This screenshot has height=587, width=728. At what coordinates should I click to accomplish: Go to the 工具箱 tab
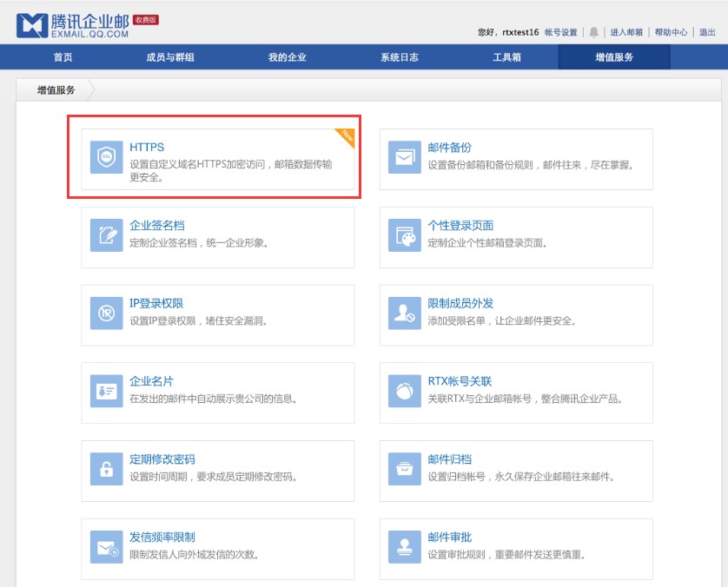(x=506, y=57)
